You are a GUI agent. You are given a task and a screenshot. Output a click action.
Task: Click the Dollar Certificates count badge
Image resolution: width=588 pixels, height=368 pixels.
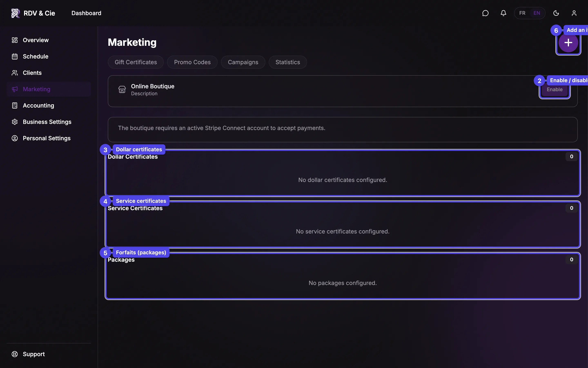(x=571, y=156)
